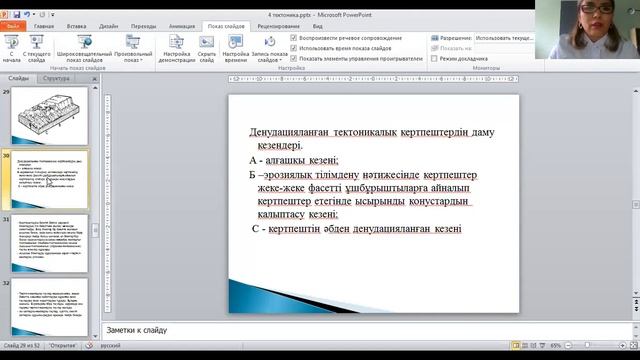Click Previous Slide double-arrow button
The height and width of the screenshot is (360, 640).
(x=636, y=302)
